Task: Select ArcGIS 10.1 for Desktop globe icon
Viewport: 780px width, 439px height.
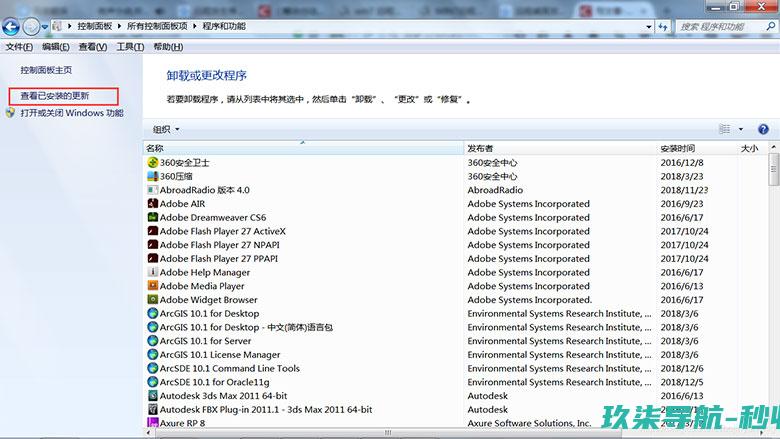Action: point(153,313)
